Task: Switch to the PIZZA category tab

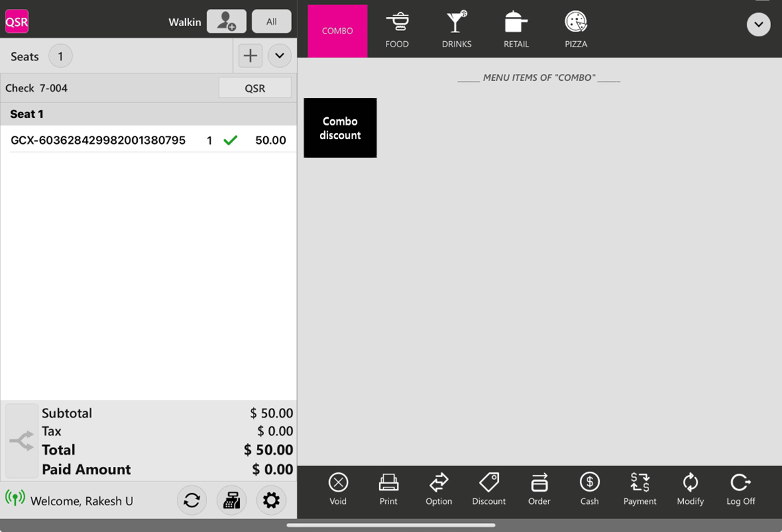Action: (576, 30)
